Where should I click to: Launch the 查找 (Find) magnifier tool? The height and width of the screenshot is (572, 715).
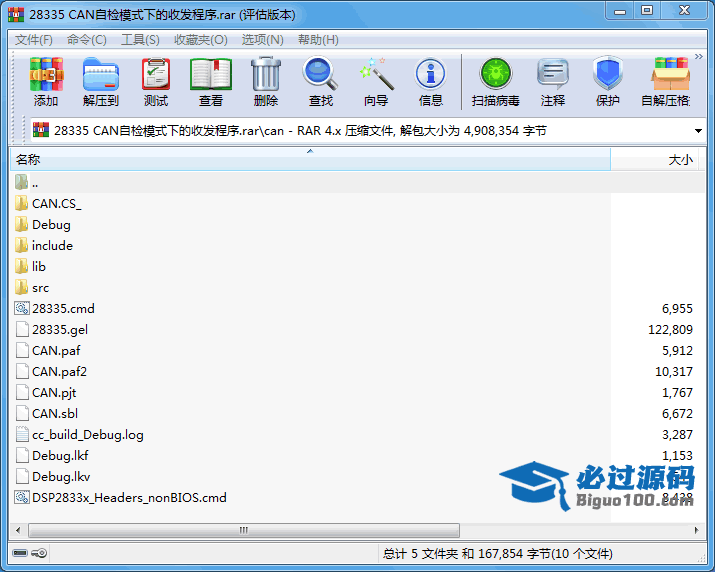coord(321,82)
